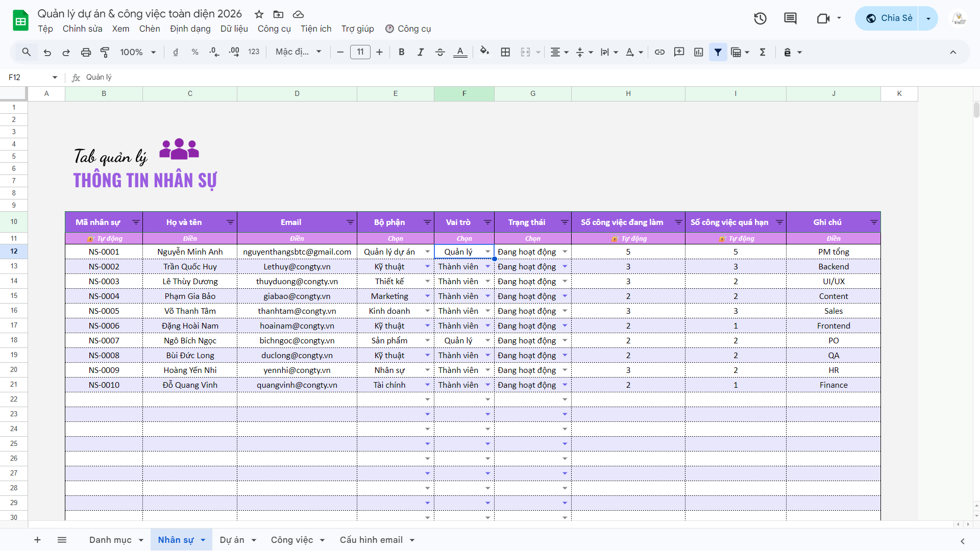Open the comments history icon

point(790,19)
